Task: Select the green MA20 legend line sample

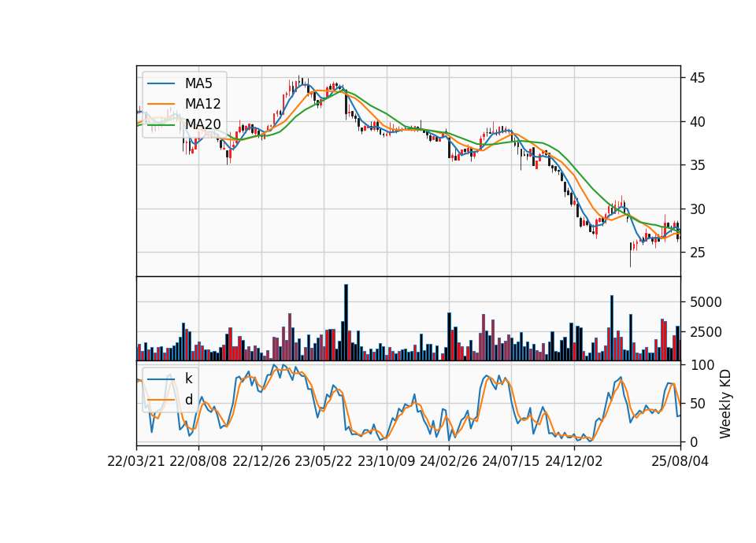Action: (x=161, y=125)
